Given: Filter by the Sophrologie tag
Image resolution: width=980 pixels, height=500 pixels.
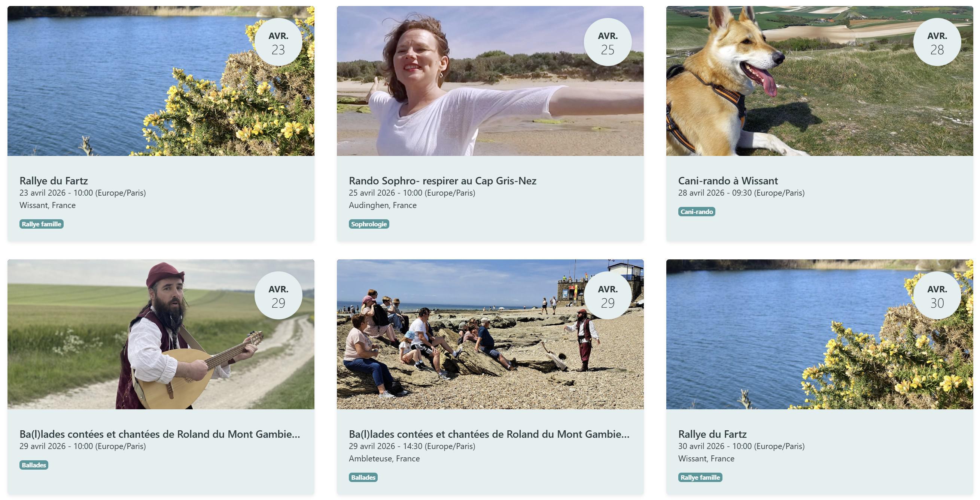Looking at the screenshot, I should coord(369,224).
